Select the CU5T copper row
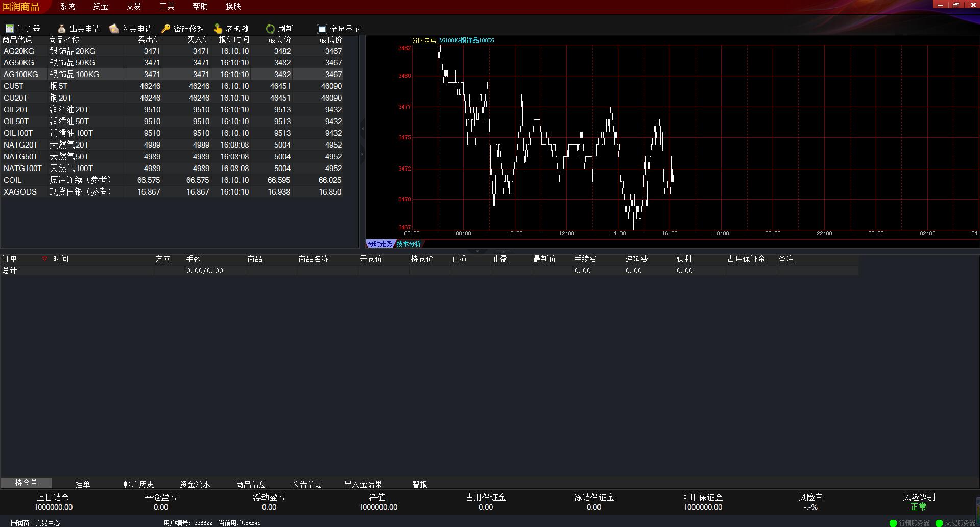Screen dimensions: 980x527 [172, 86]
